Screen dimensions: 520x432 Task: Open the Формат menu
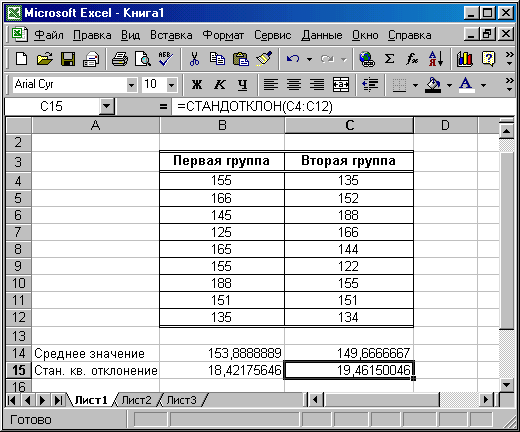[223, 35]
